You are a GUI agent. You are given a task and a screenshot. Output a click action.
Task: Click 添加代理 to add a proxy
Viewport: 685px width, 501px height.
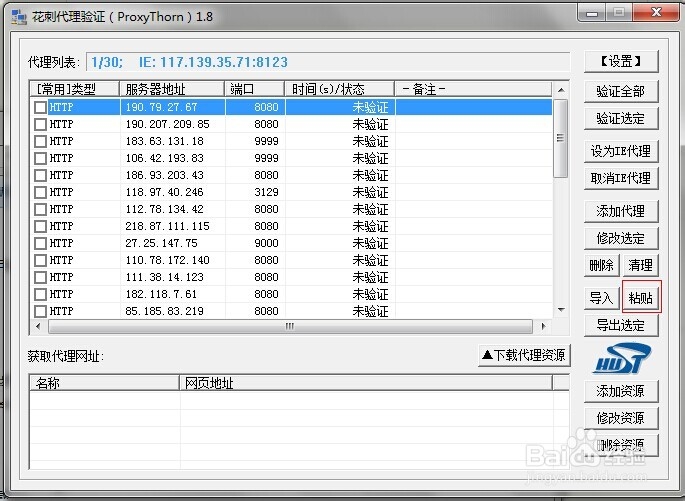[x=621, y=212]
